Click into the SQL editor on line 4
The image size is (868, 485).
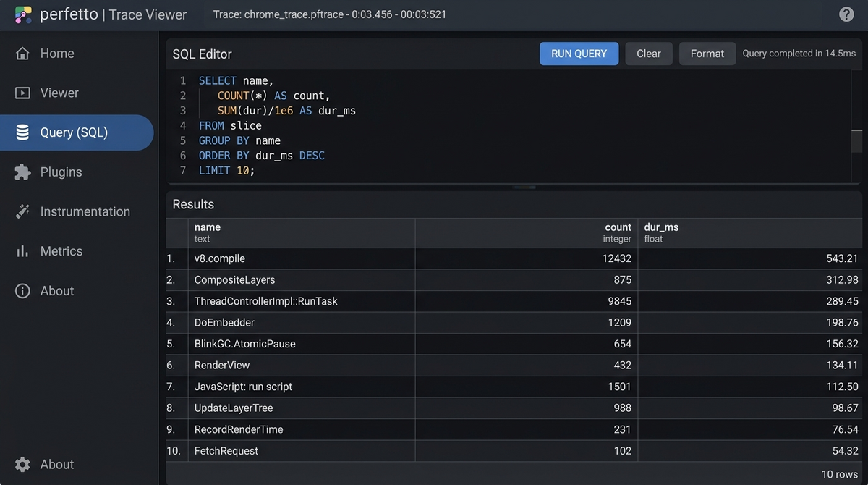230,126
